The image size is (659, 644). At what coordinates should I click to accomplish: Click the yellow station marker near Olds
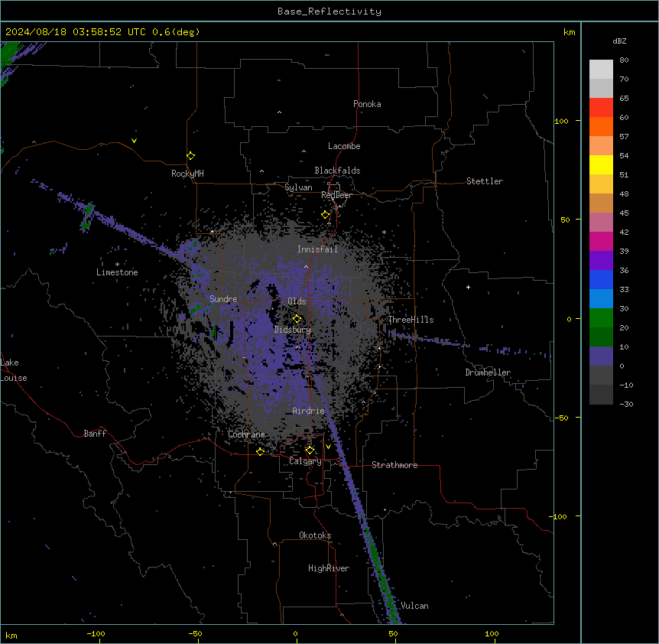297,319
